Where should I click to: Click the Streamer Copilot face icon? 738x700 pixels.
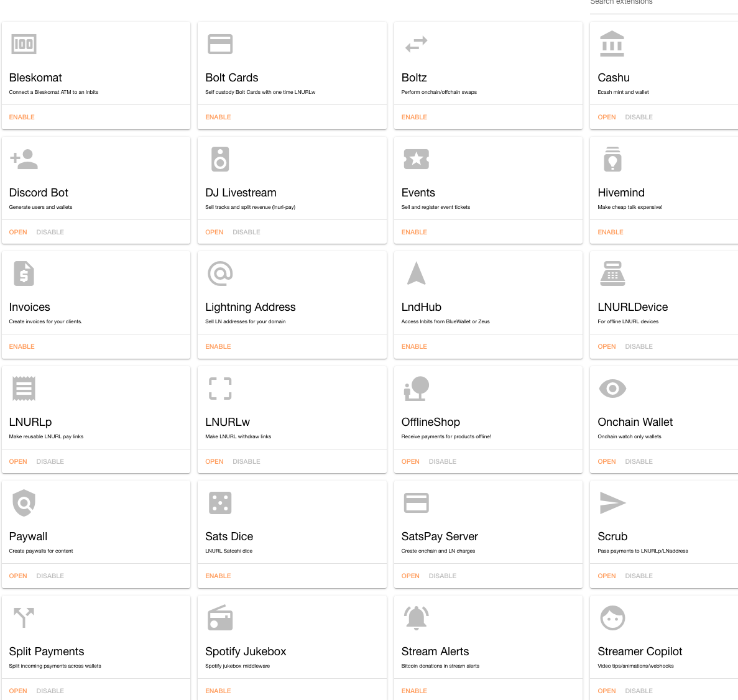click(612, 617)
